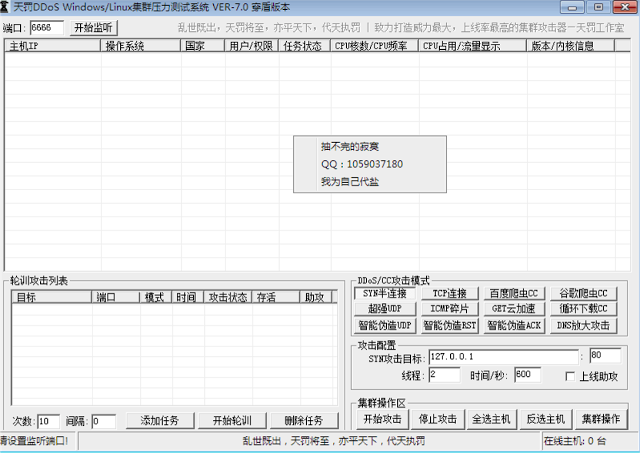
Task: Click the listening port input field showing 6666
Action: click(x=47, y=28)
